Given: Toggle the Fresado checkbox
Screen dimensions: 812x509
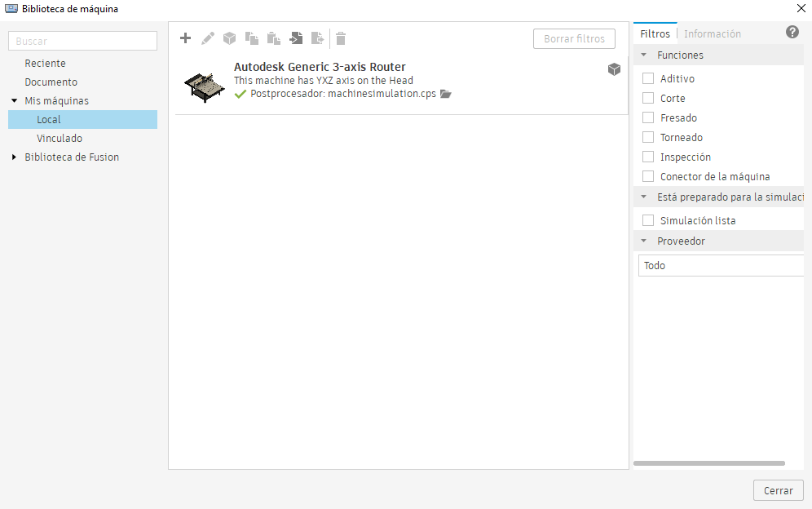Looking at the screenshot, I should [x=648, y=117].
